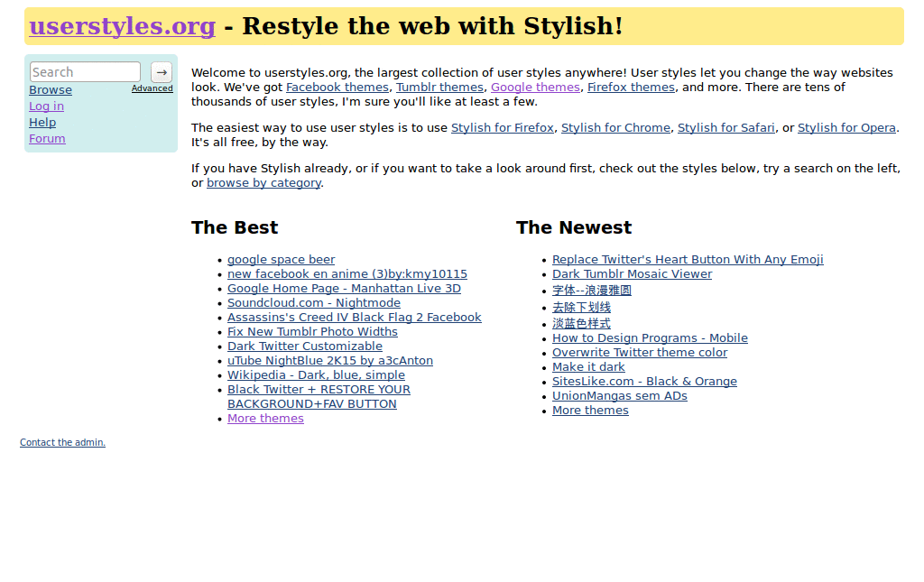
Task: Open Google Home Page - Manhattan Live 3D
Action: point(344,289)
